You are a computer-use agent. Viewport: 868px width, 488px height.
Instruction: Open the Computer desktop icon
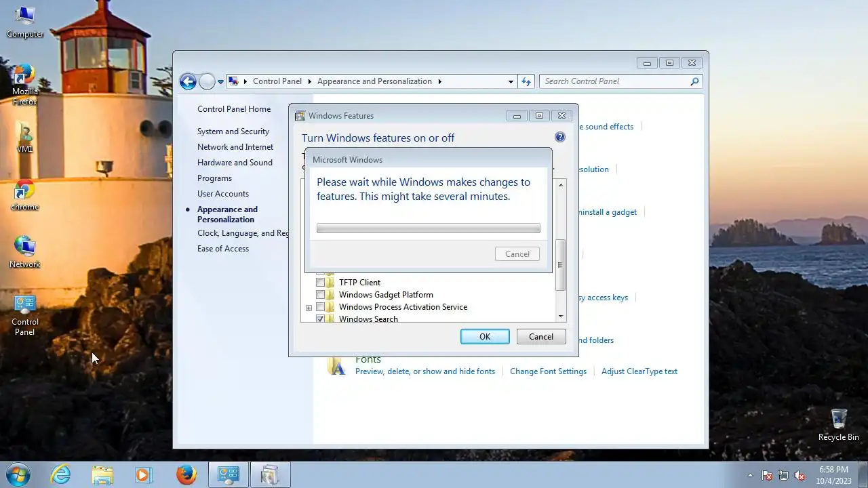point(24,22)
